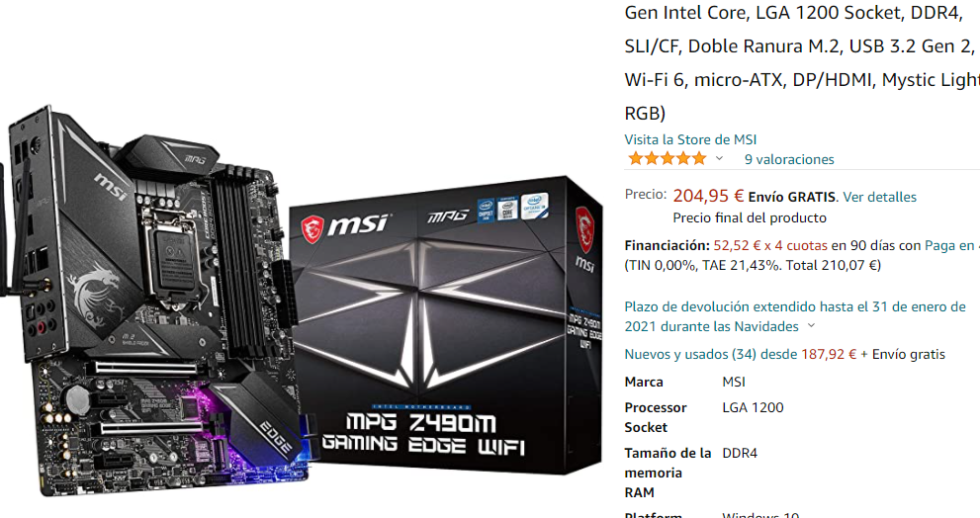
Task: Click the 52,52 € x 4 cuotas financing text
Action: (x=770, y=245)
